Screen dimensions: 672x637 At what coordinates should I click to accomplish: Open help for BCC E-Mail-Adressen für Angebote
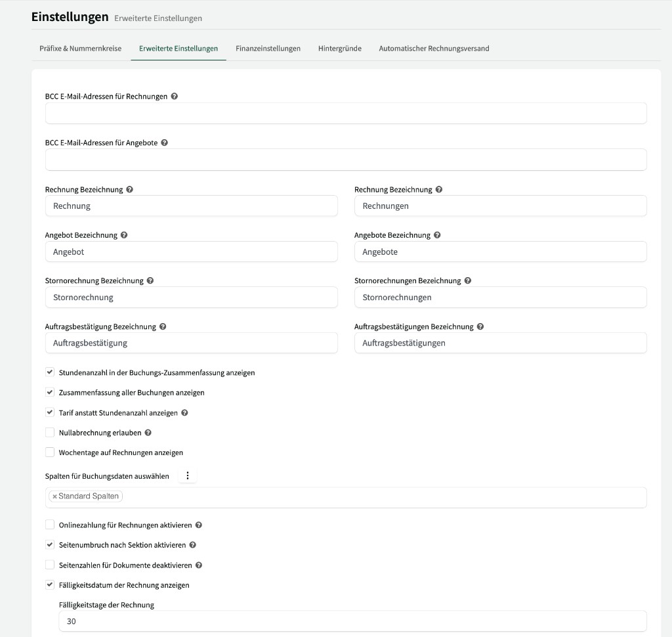164,142
